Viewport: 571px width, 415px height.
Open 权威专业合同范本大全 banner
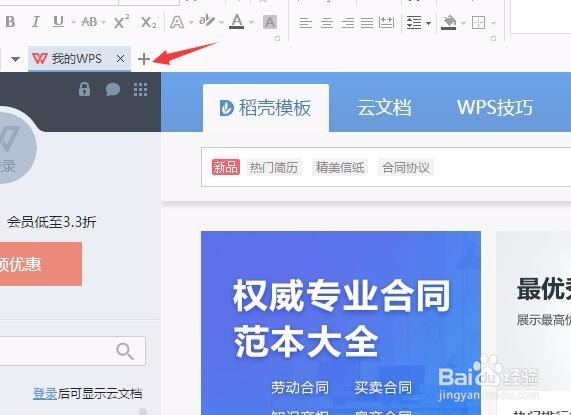(x=341, y=323)
